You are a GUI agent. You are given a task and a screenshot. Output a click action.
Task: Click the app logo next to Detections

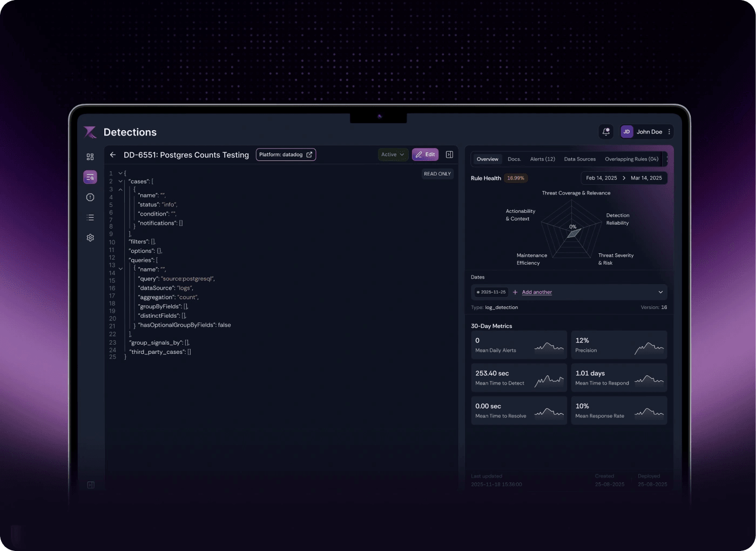point(90,132)
